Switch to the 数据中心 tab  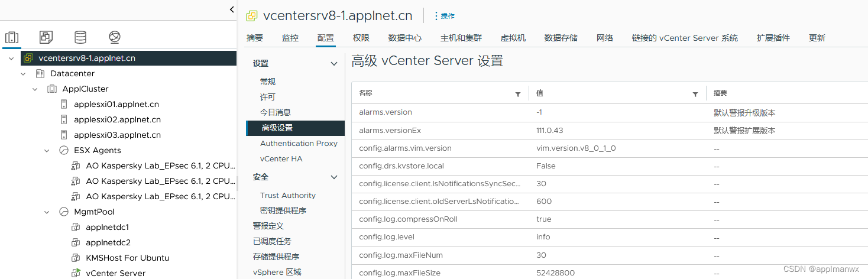[x=405, y=38]
